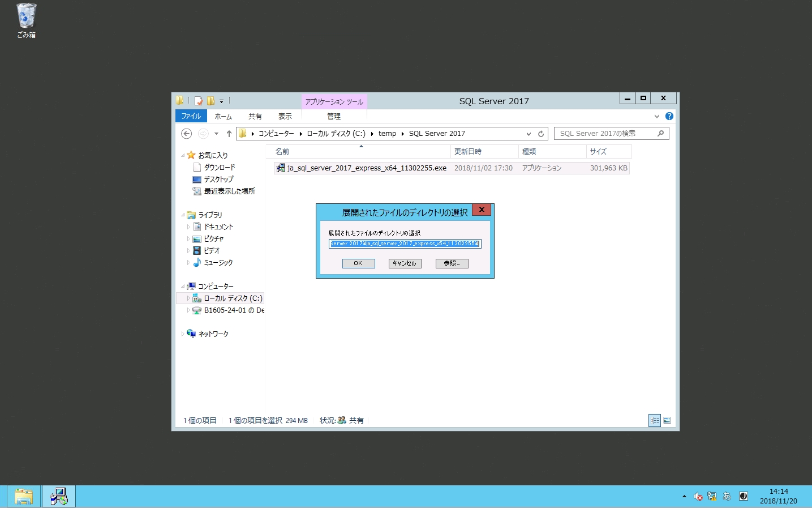Toggle the muted speaker icon in system tray

698,496
